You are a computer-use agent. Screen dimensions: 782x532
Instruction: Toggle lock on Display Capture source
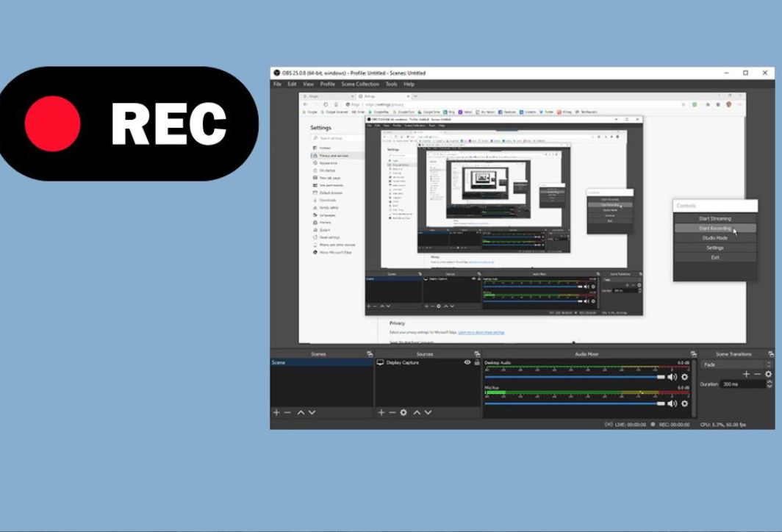coord(477,362)
